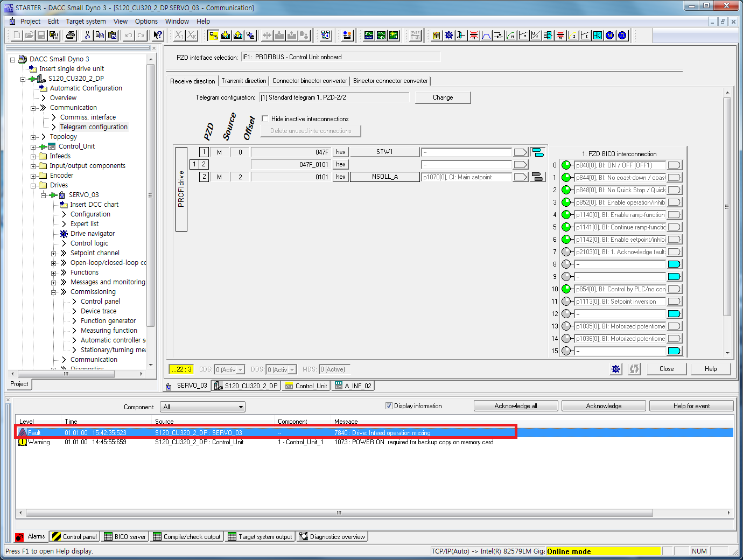Click the Help for event button
Image resolution: width=743 pixels, height=560 pixels.
click(691, 406)
